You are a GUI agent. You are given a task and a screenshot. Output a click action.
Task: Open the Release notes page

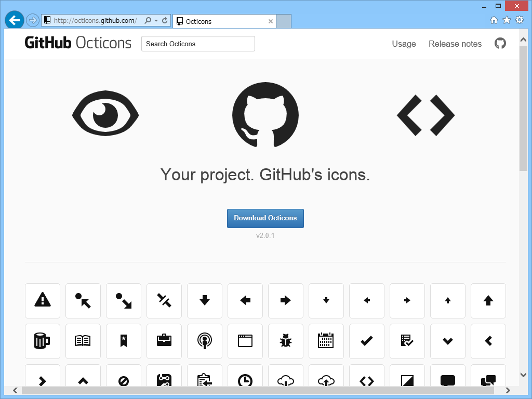tap(455, 44)
